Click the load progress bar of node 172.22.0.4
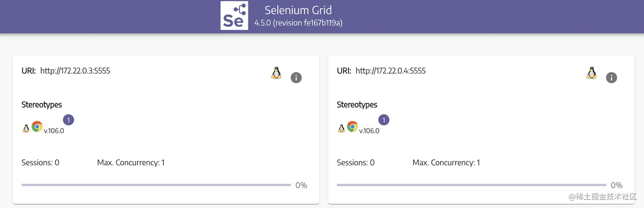The width and height of the screenshot is (644, 208). (471, 185)
